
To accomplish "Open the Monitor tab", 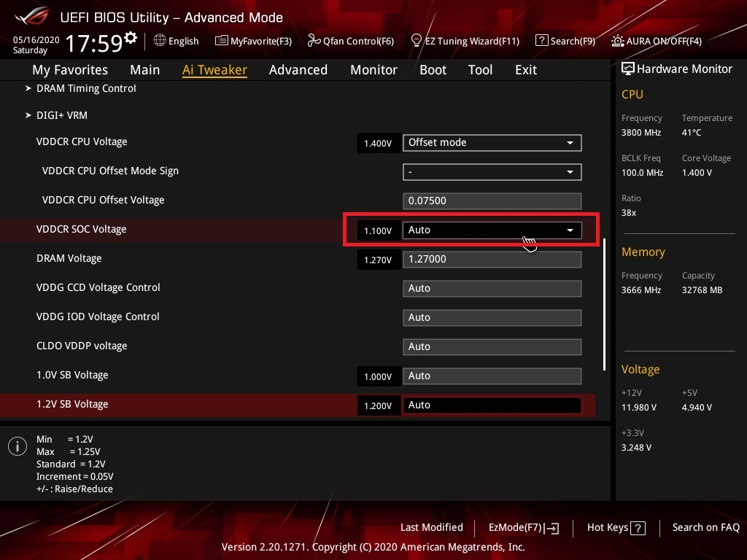I will point(374,70).
